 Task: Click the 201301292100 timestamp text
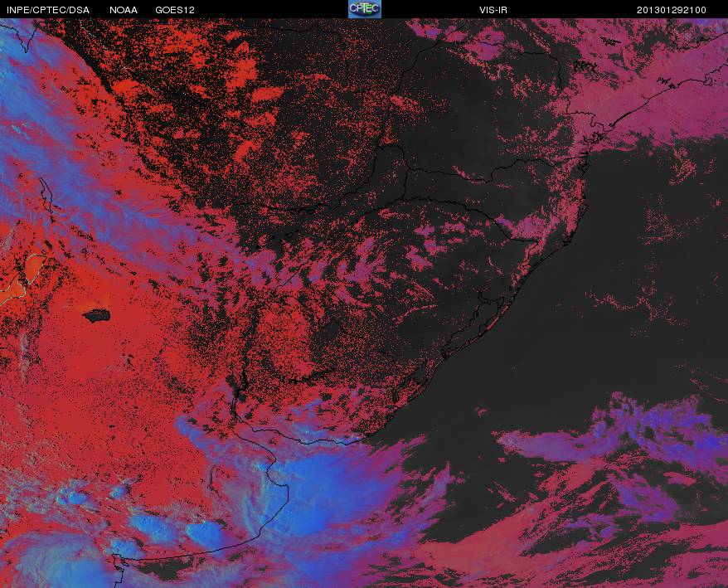[672, 10]
